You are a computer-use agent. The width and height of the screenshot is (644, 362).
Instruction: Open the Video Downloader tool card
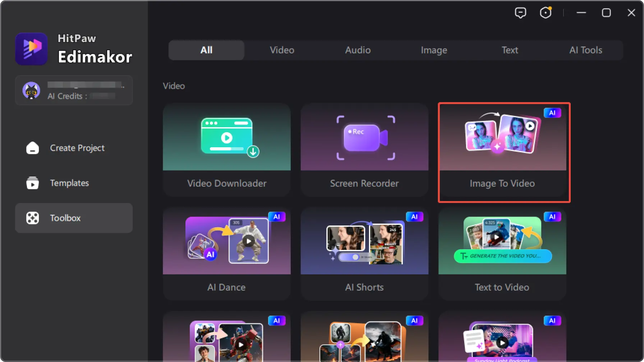click(x=227, y=150)
